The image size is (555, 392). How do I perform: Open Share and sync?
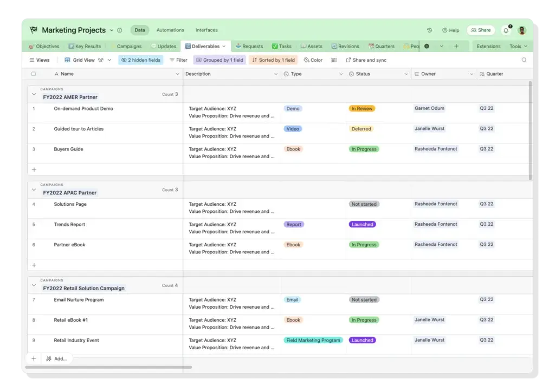point(366,60)
